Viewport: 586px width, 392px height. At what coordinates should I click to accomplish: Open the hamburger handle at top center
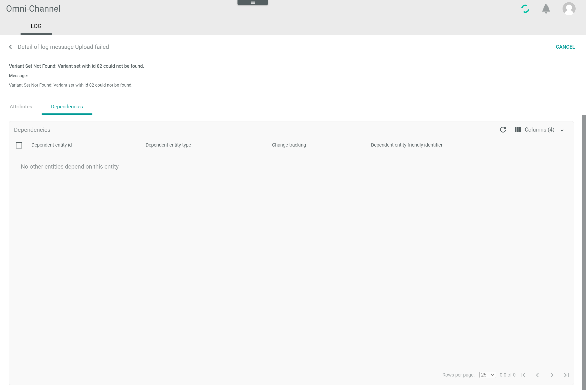pyautogui.click(x=252, y=2)
